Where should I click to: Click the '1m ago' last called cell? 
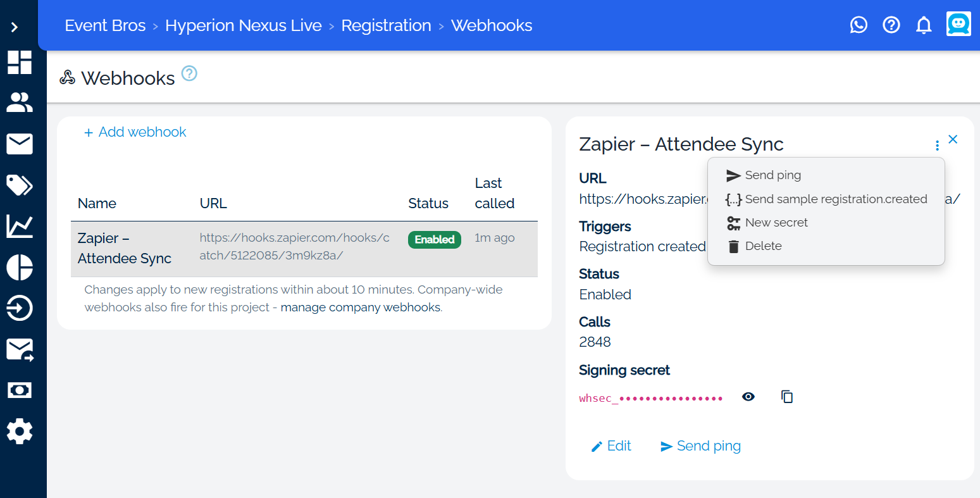(495, 238)
